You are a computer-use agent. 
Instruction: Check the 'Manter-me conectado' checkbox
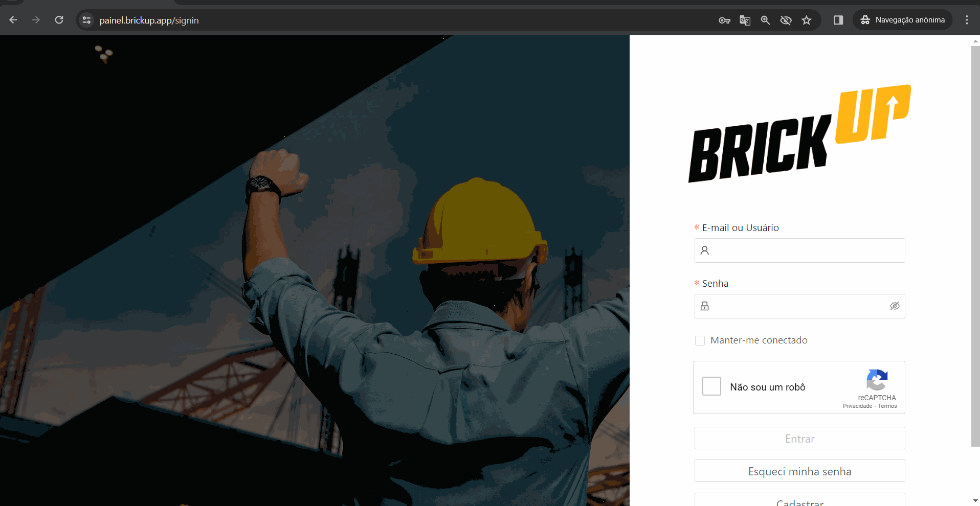(x=700, y=340)
